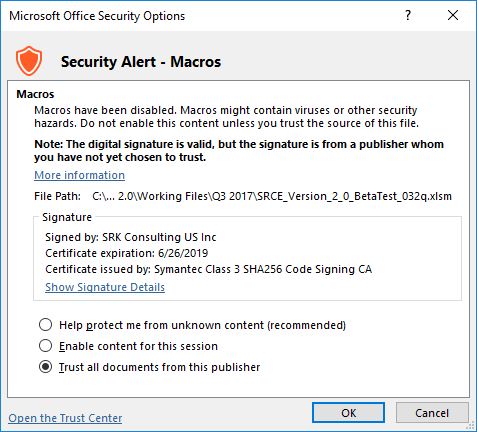This screenshot has height=432, width=477.
Task: Open the Trust Center link
Action: pos(65,418)
